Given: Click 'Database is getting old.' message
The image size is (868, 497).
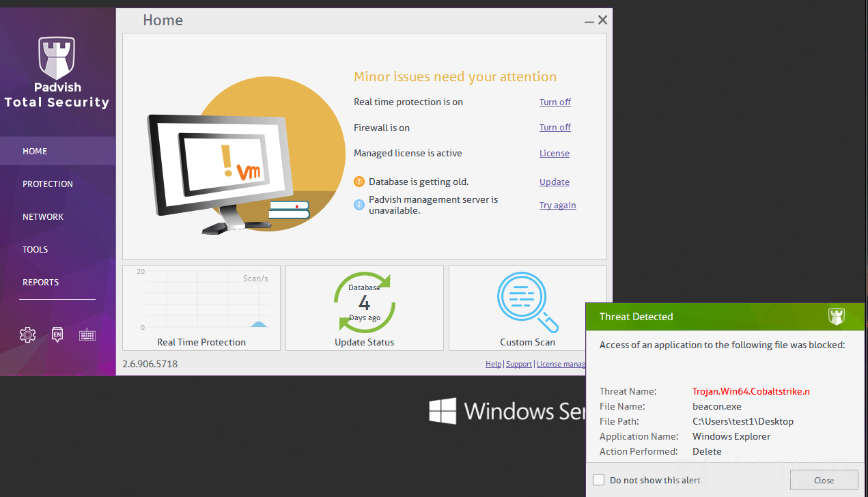Looking at the screenshot, I should pos(419,182).
